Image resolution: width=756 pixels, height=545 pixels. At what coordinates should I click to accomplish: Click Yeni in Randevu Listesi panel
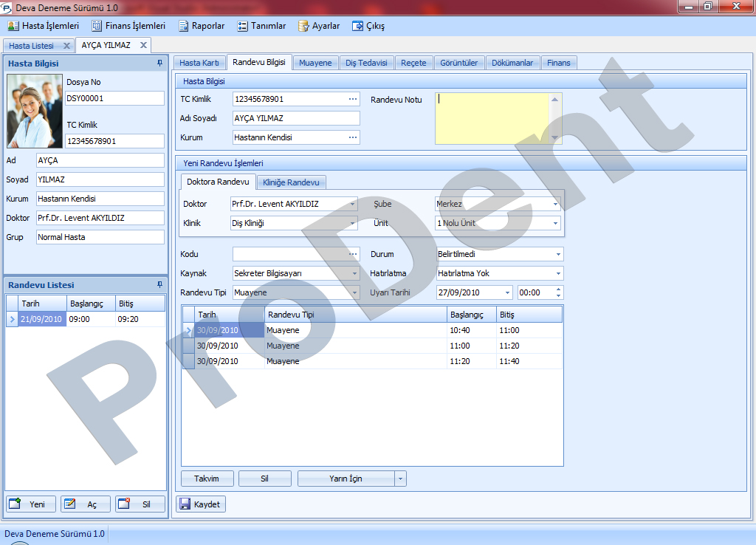(31, 504)
